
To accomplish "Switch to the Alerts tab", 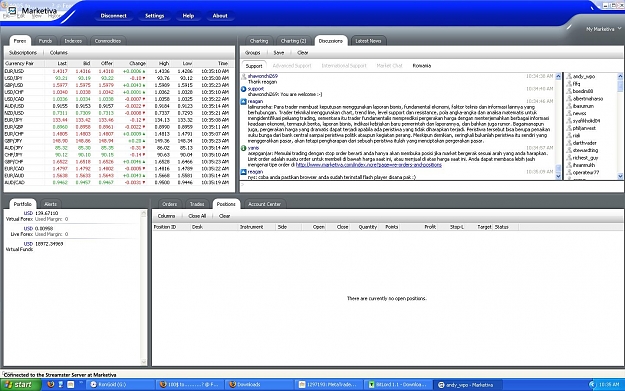I will coord(50,204).
